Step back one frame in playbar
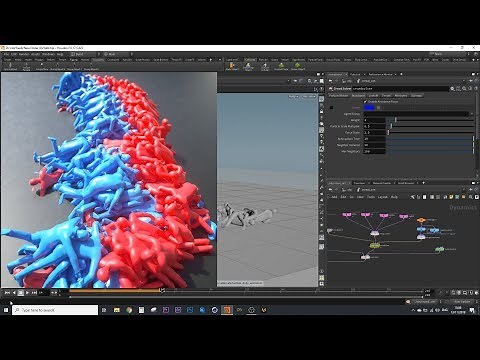This screenshot has height=360, width=480. pos(14,293)
